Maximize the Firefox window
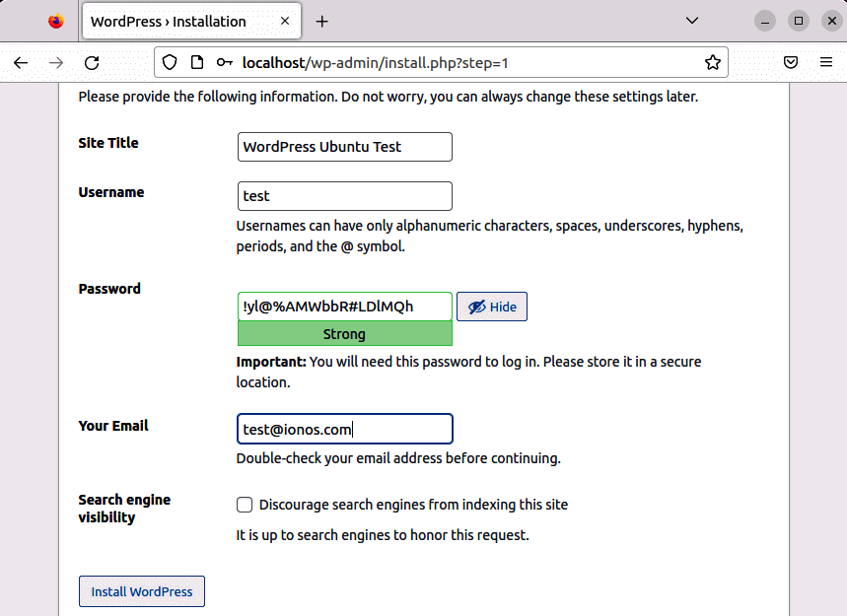This screenshot has width=847, height=616. tap(799, 21)
